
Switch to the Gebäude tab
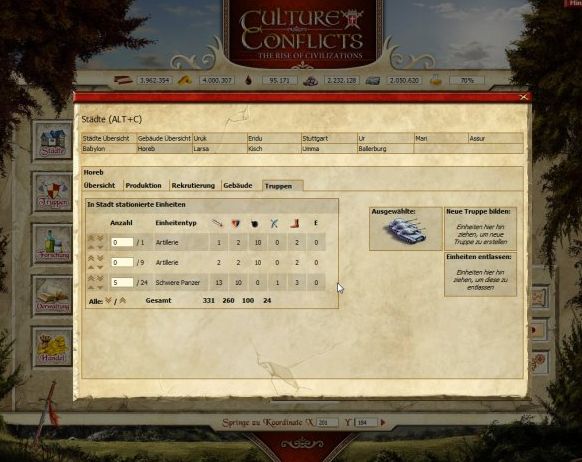pos(238,185)
